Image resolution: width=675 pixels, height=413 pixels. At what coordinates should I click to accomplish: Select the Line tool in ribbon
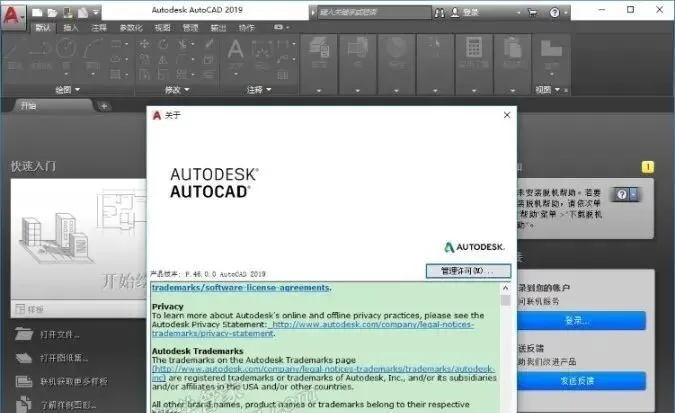click(x=15, y=53)
